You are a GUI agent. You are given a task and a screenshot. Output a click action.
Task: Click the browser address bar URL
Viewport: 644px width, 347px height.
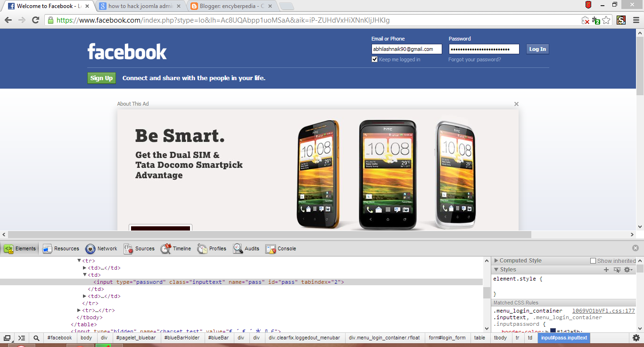[x=223, y=20]
